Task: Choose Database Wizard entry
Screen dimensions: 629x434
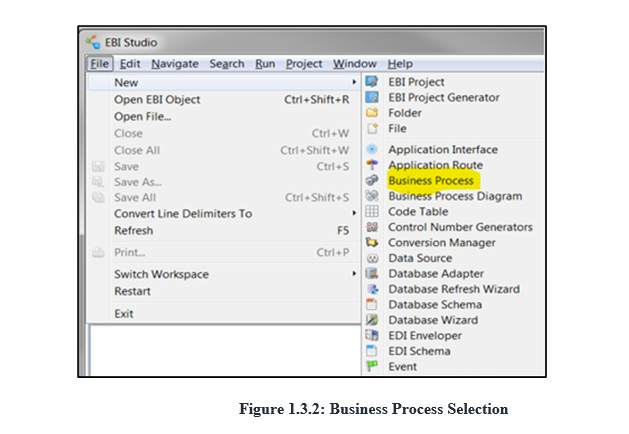Action: (x=433, y=320)
